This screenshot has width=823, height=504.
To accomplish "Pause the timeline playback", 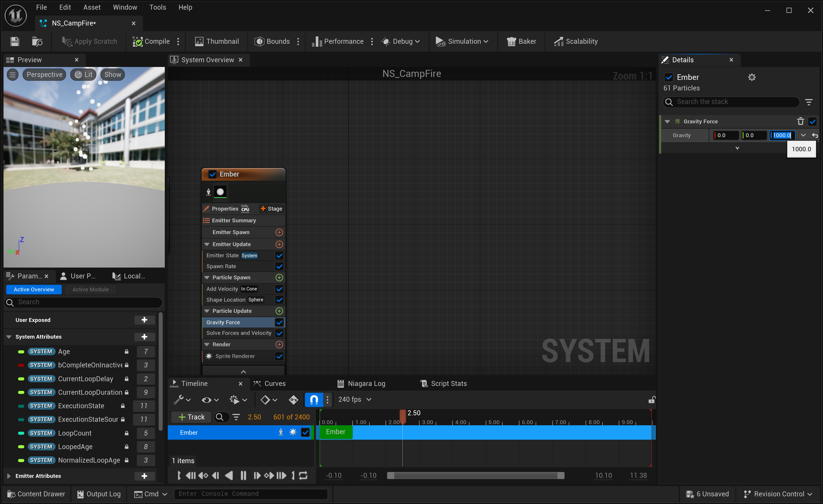I will click(243, 475).
